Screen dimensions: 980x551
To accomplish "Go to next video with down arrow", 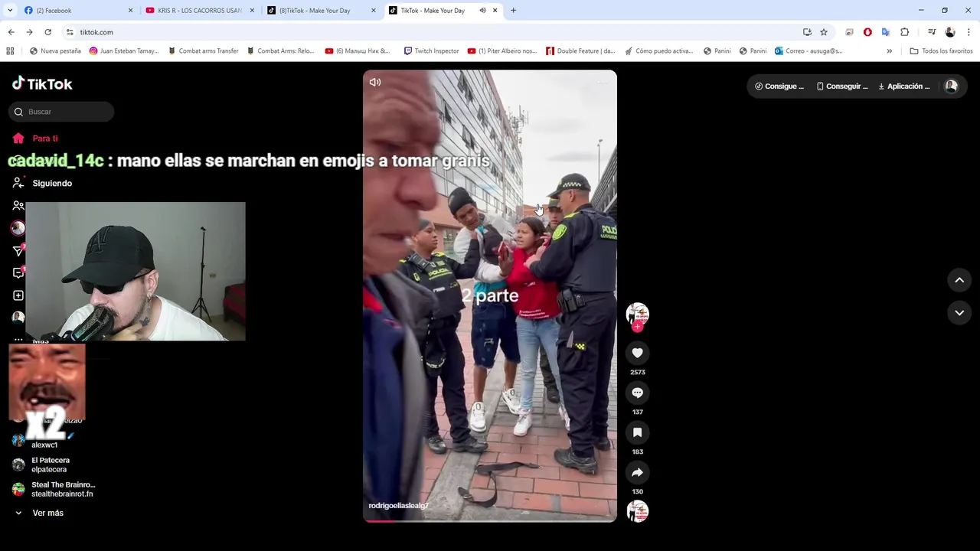I will point(959,312).
